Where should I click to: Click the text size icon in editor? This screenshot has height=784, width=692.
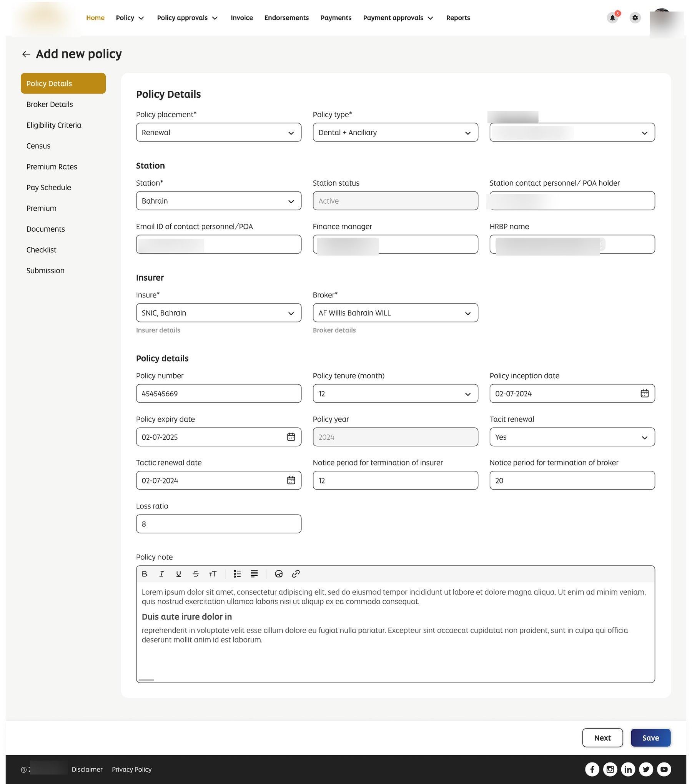coord(213,574)
